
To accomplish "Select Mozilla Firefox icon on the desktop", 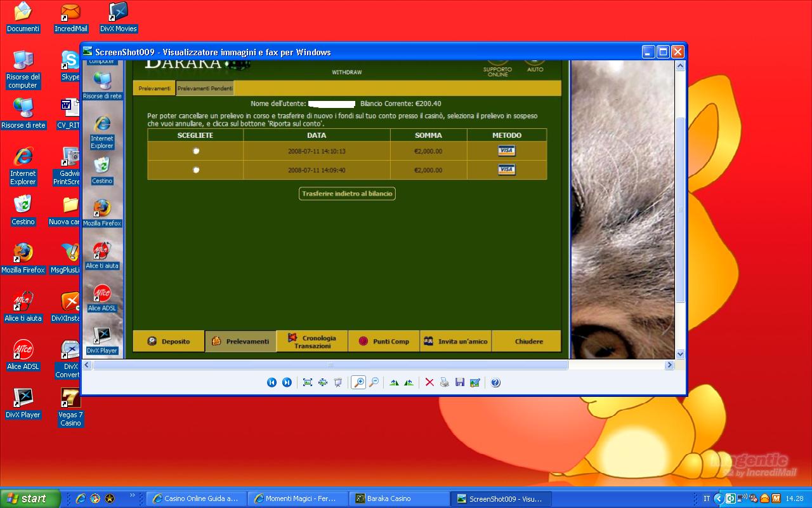I will click(23, 258).
